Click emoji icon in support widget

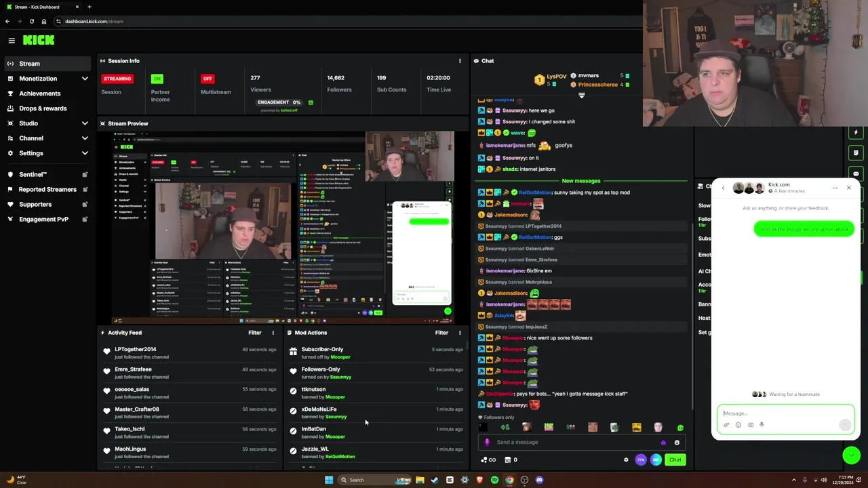[x=738, y=425]
